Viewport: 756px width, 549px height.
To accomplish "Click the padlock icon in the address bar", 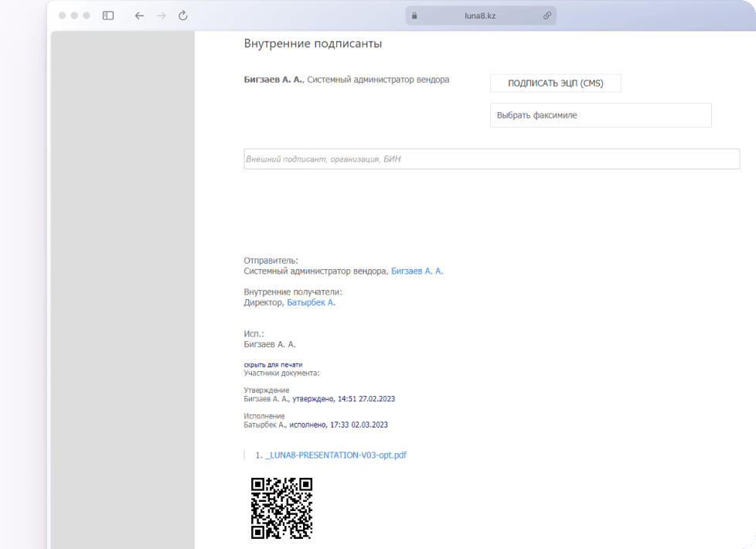I will [x=414, y=15].
